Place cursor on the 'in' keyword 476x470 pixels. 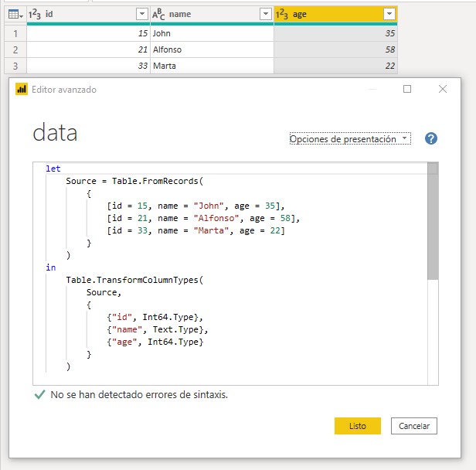tap(51, 267)
